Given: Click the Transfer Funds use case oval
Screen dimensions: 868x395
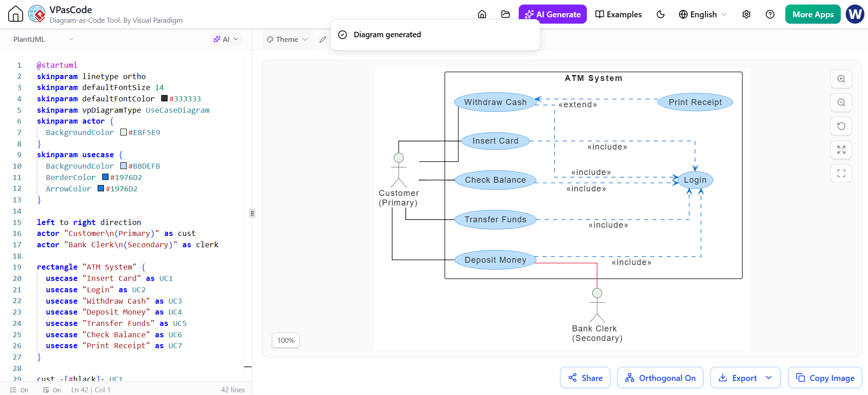Looking at the screenshot, I should pyautogui.click(x=495, y=220).
